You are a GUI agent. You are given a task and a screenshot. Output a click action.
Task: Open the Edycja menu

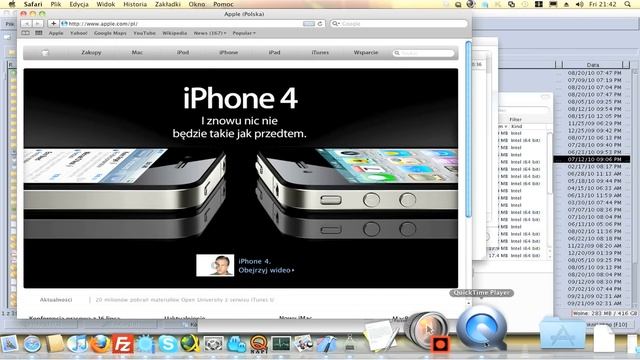[x=79, y=4]
